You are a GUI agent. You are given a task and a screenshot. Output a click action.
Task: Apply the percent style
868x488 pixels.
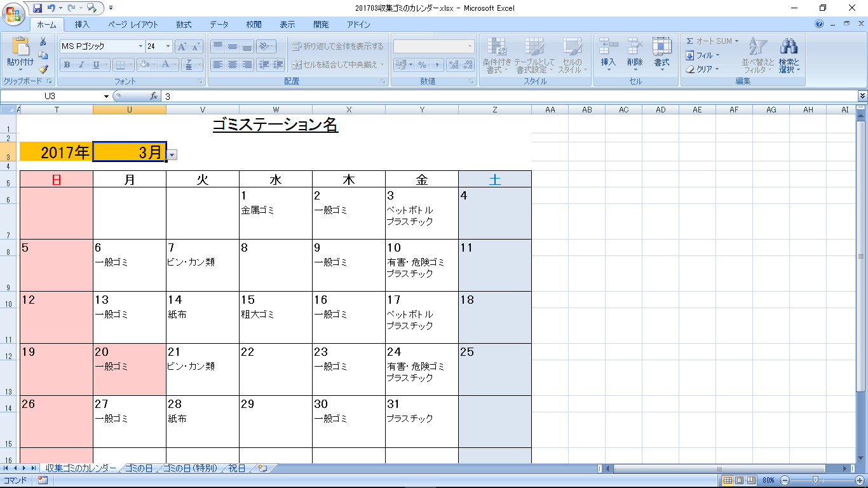[423, 65]
